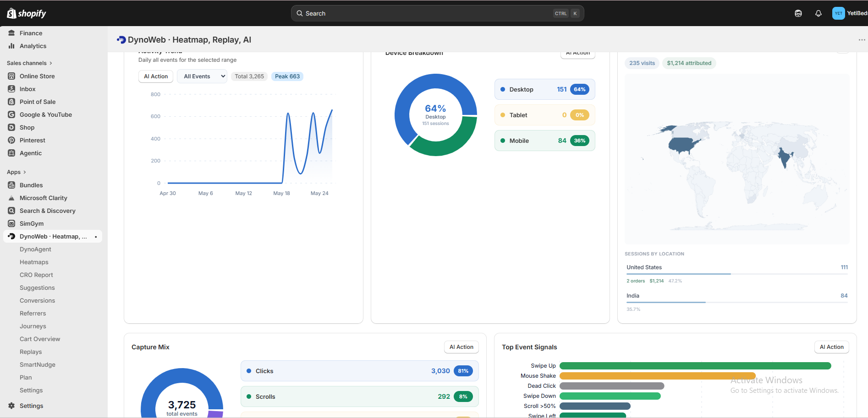Click the pin dot next to DynoWeb
The width and height of the screenshot is (868, 418).
pyautogui.click(x=96, y=237)
